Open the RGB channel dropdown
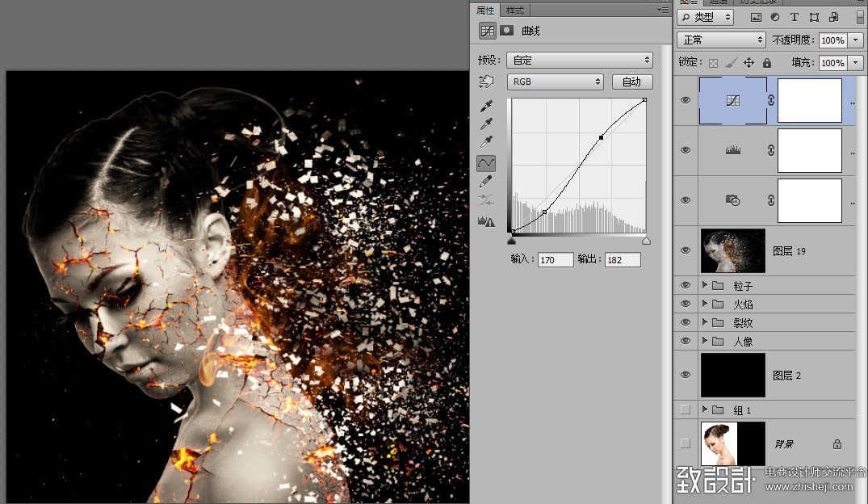Image resolution: width=868 pixels, height=504 pixels. (555, 82)
